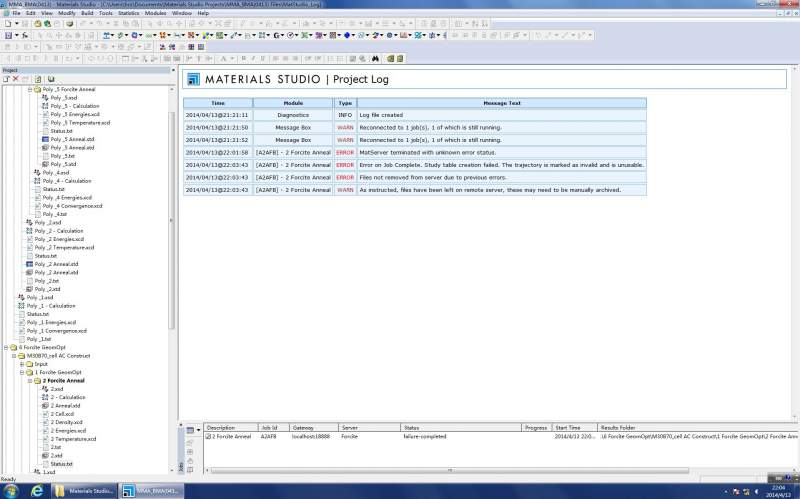Click the package box icon in top toolbar
This screenshot has width=800, height=499.
click(x=70, y=23)
